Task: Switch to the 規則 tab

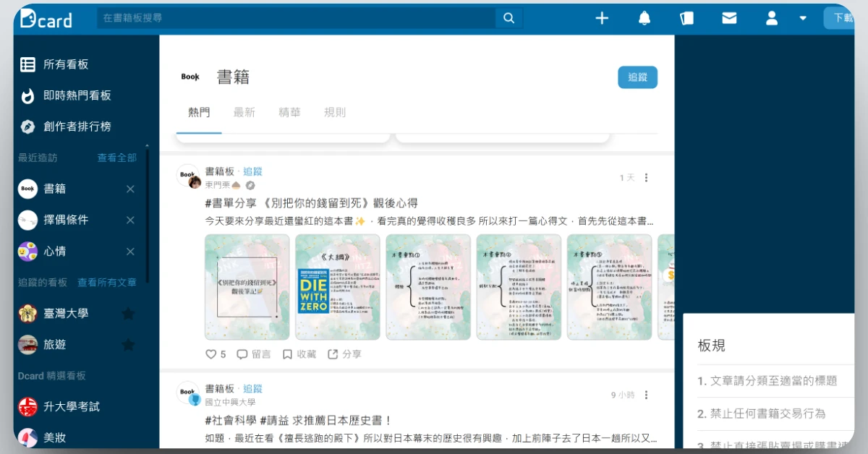Action: (x=335, y=113)
